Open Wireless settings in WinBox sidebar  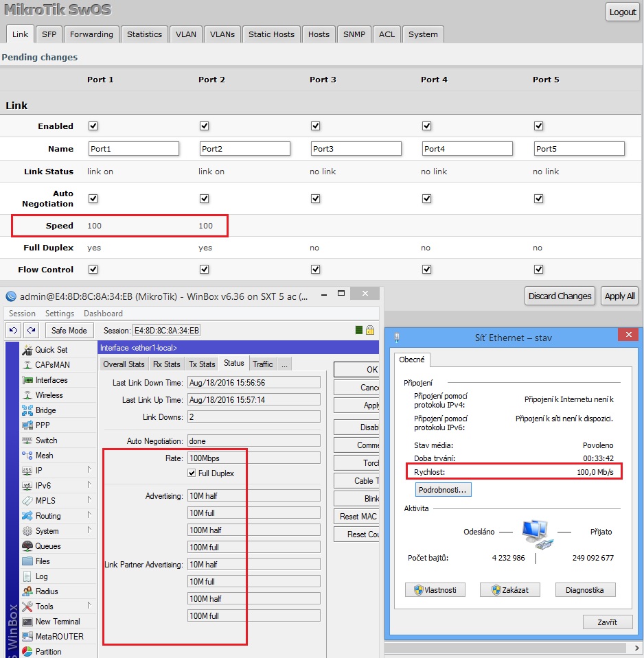pyautogui.click(x=49, y=395)
